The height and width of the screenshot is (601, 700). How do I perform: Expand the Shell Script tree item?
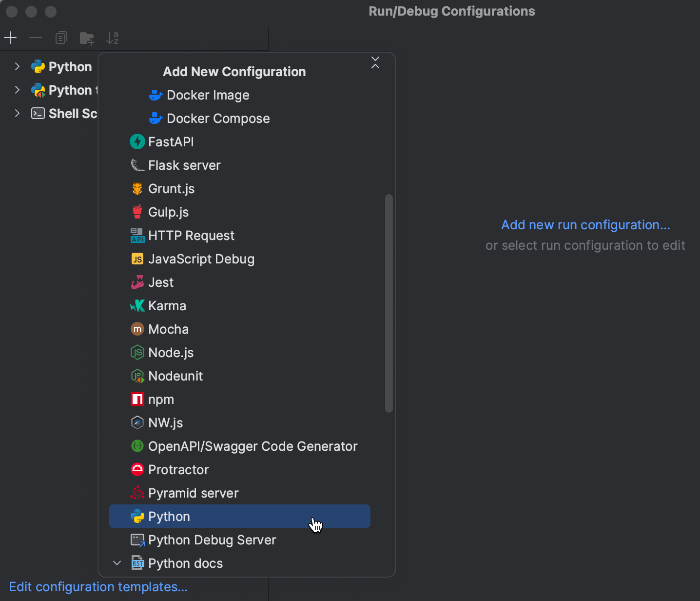[x=17, y=113]
